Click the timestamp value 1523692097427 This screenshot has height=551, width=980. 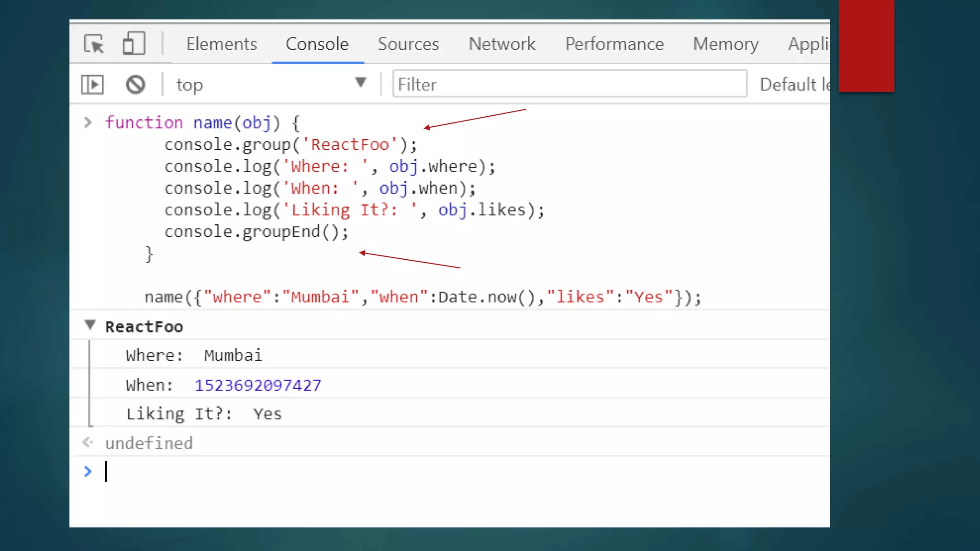(258, 385)
